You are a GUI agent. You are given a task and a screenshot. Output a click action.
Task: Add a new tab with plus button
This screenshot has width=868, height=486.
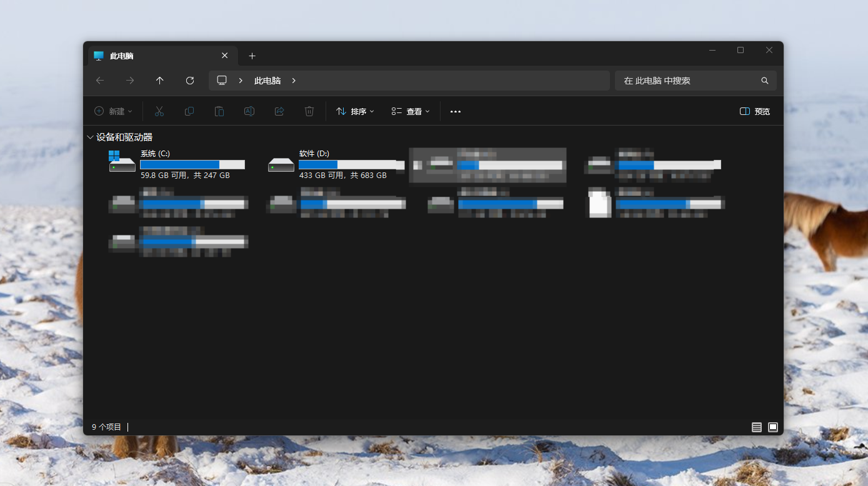tap(252, 56)
